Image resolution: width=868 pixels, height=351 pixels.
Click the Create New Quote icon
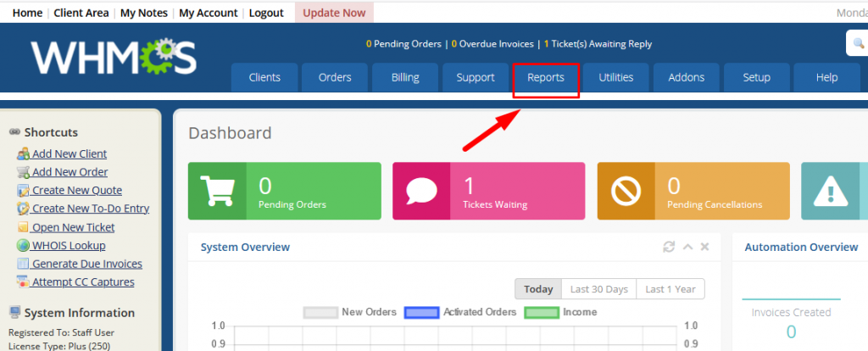click(23, 191)
